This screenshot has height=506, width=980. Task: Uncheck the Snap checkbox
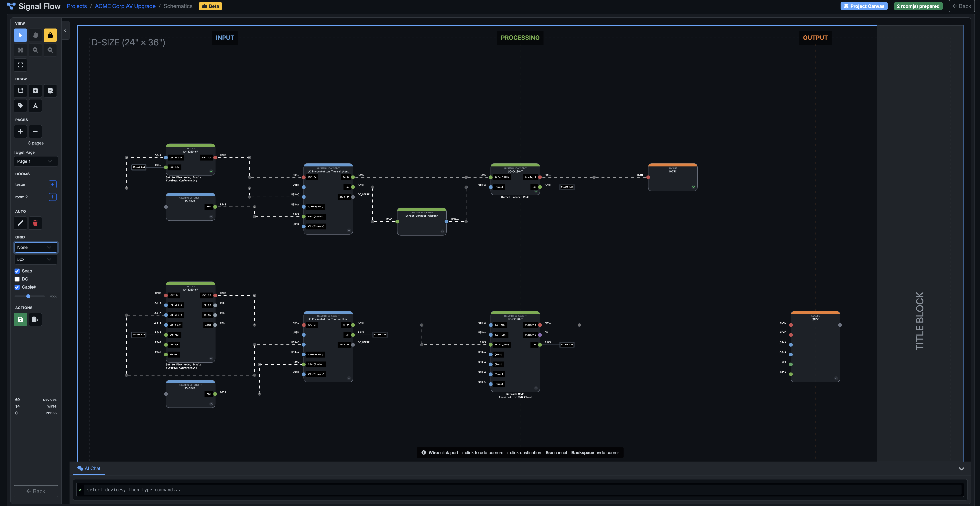[17, 271]
